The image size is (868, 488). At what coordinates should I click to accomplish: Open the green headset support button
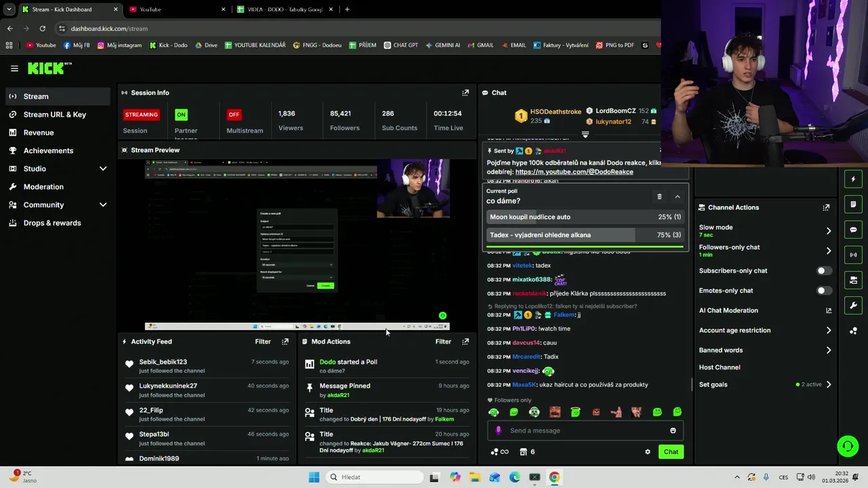coord(848,446)
